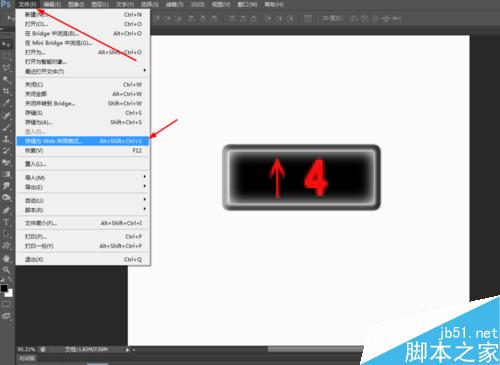Toggle Quick Mask mode
This screenshot has height=365, width=500.
pos(6,304)
